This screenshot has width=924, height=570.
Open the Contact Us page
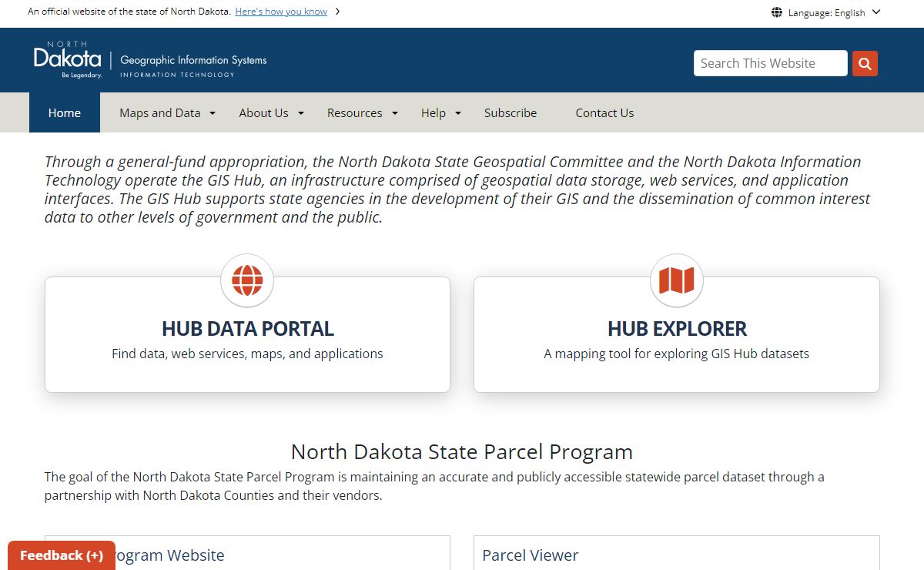coord(604,112)
